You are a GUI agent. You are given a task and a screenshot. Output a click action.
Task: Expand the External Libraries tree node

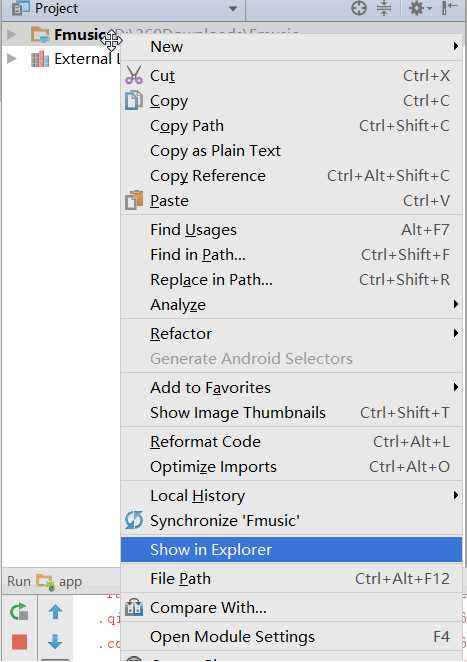point(12,59)
